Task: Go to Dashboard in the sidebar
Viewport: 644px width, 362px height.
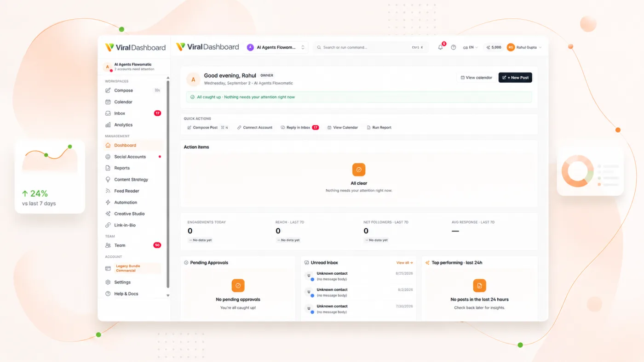Action: click(133, 145)
